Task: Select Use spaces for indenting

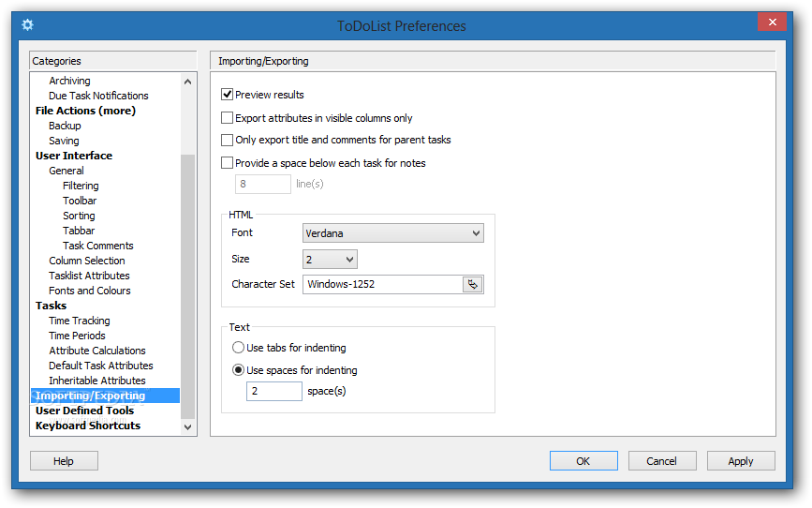Action: tap(238, 370)
